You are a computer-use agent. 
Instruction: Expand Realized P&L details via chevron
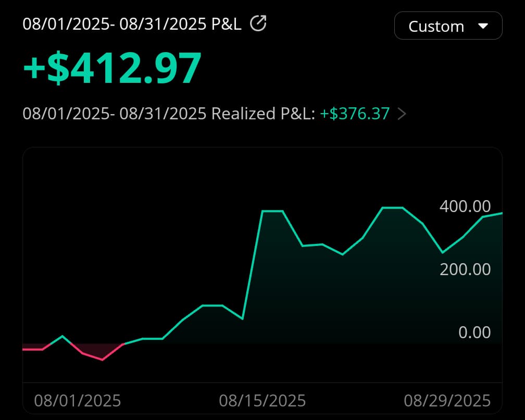(x=402, y=114)
